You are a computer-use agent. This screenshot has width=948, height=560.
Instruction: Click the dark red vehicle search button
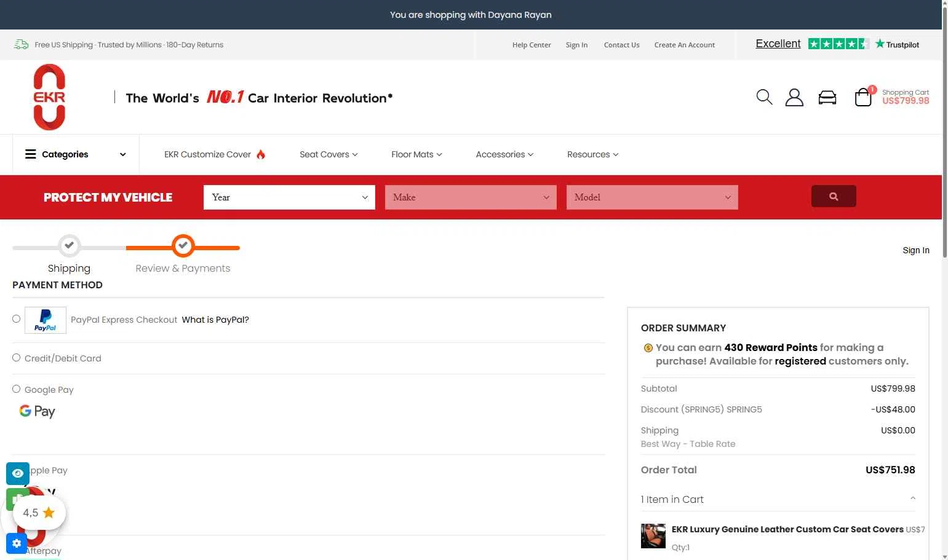point(834,196)
